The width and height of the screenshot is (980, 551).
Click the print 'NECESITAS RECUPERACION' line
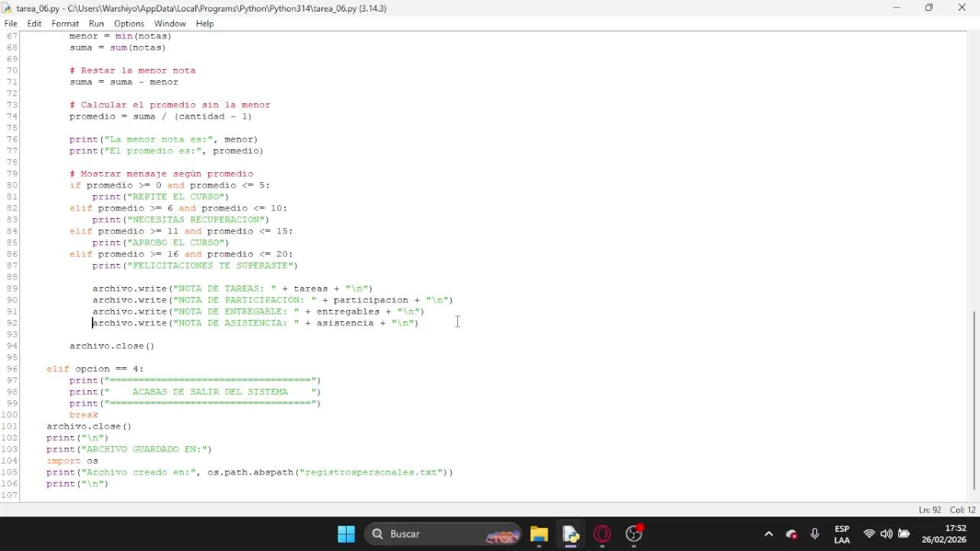[181, 220]
